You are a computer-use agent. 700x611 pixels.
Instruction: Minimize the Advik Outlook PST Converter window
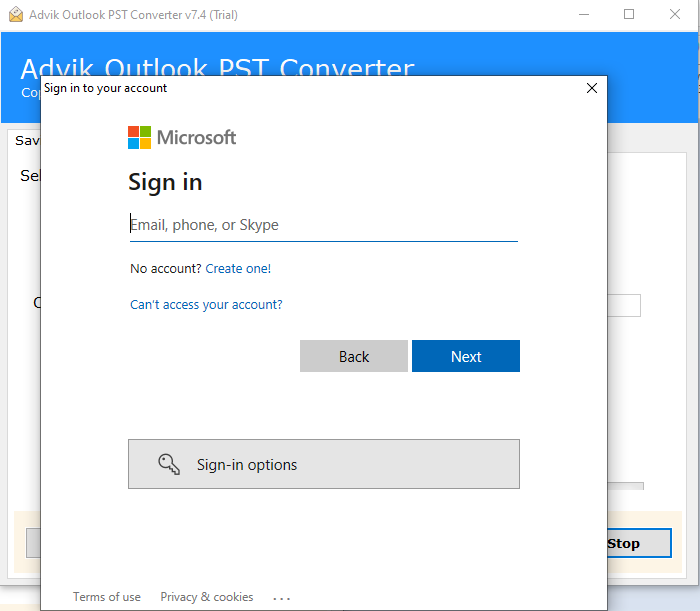(x=583, y=15)
